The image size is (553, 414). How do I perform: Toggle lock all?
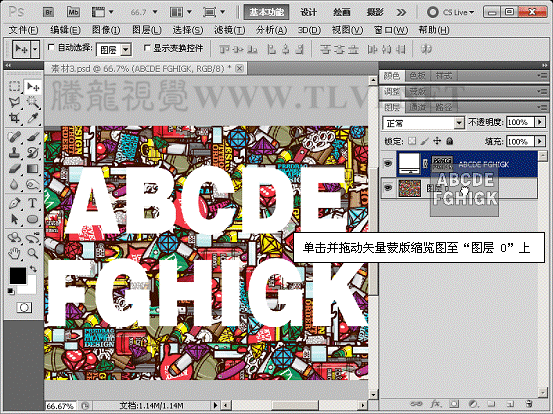(449, 141)
